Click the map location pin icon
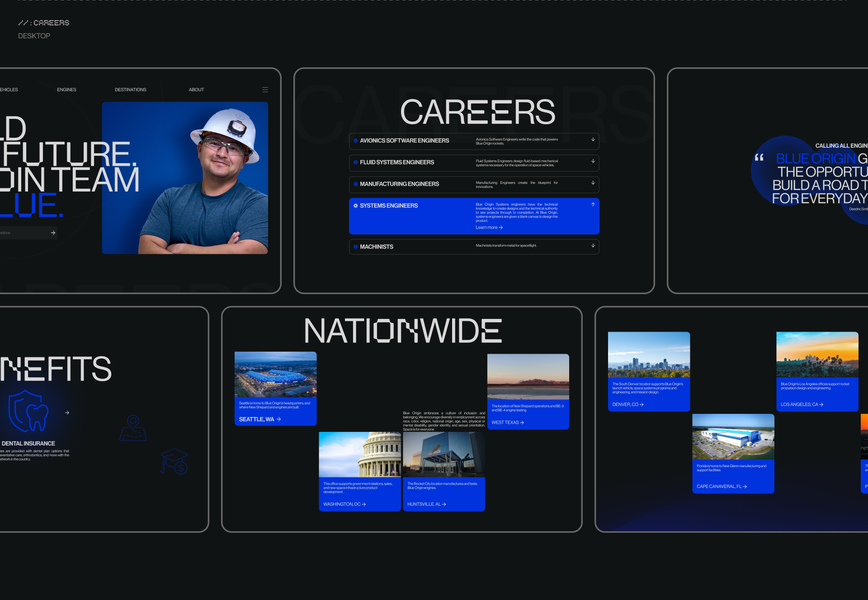868x600 pixels. click(x=133, y=428)
